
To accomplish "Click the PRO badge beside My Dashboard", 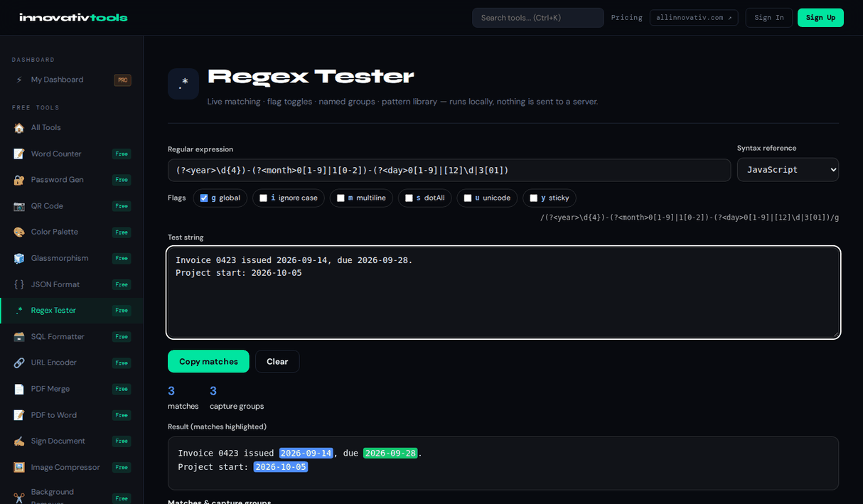I will tap(122, 80).
